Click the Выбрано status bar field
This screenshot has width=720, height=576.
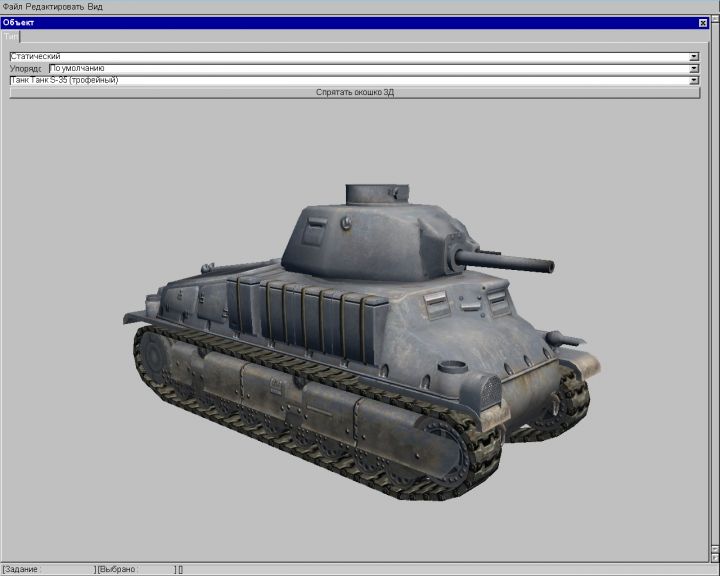pyautogui.click(x=135, y=569)
